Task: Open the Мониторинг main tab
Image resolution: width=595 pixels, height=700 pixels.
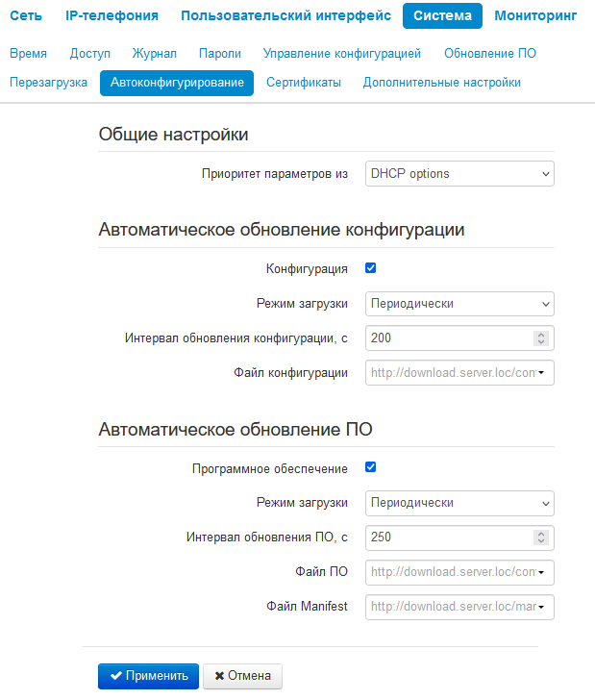Action: (x=535, y=15)
